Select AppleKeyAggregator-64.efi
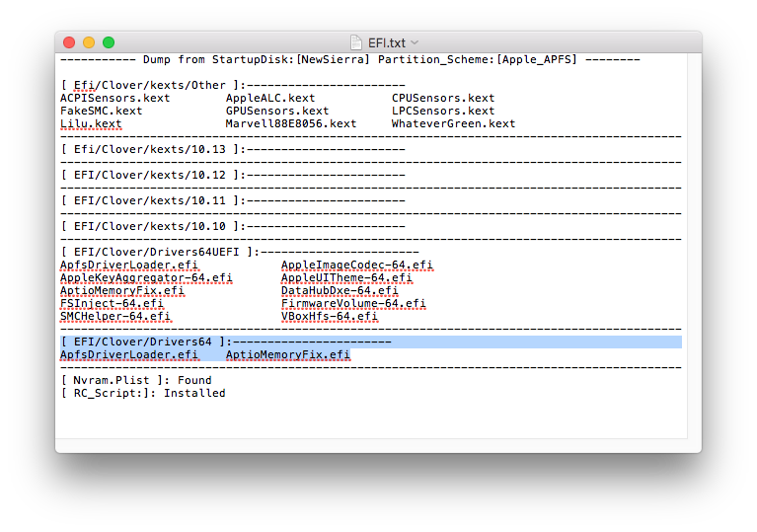 pyautogui.click(x=146, y=277)
